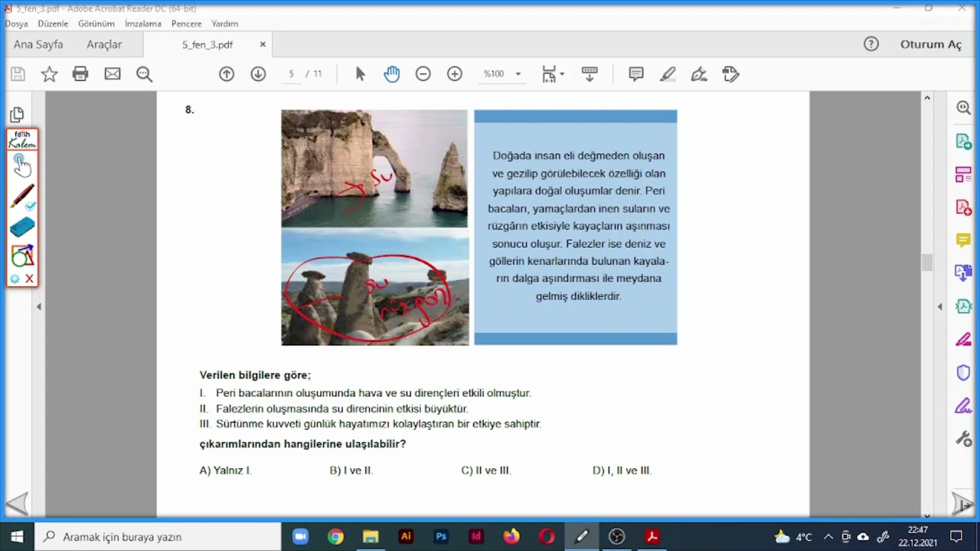This screenshot has width=980, height=551.
Task: Select answer option D) I, II ve III.
Action: click(x=622, y=471)
